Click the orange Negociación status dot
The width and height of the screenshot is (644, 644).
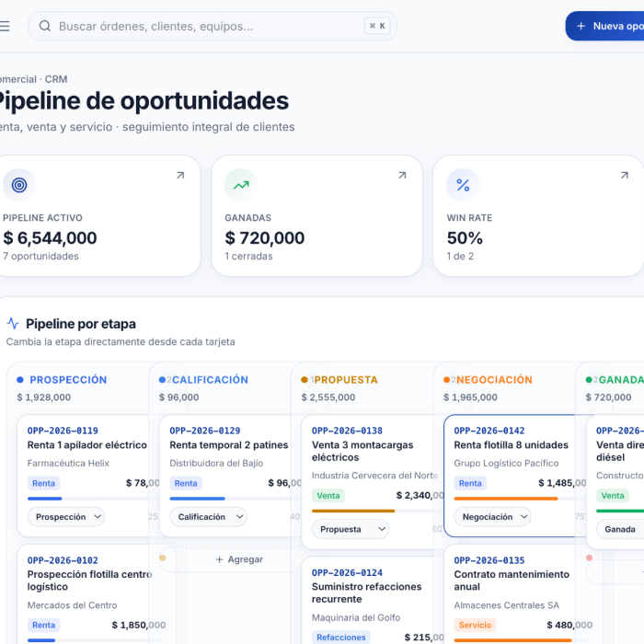click(446, 380)
